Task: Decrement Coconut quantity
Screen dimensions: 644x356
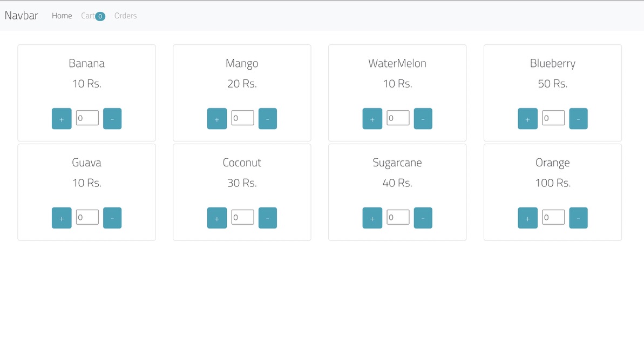Action: pos(268,218)
